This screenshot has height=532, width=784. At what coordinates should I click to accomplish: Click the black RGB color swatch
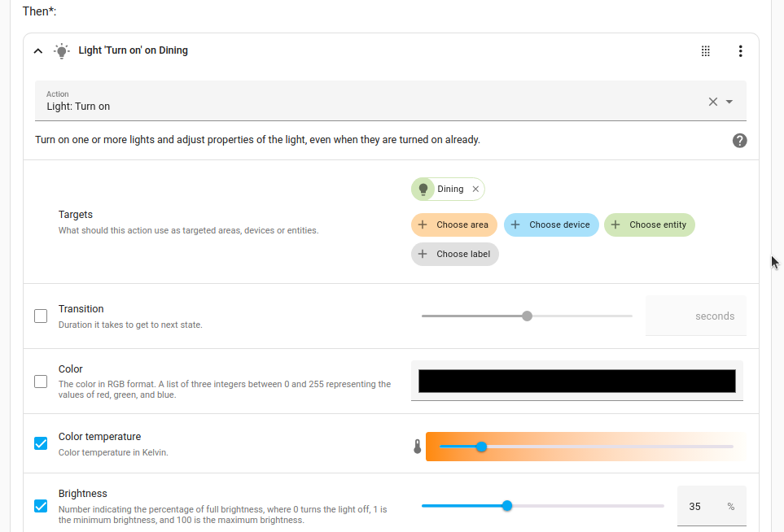576,380
